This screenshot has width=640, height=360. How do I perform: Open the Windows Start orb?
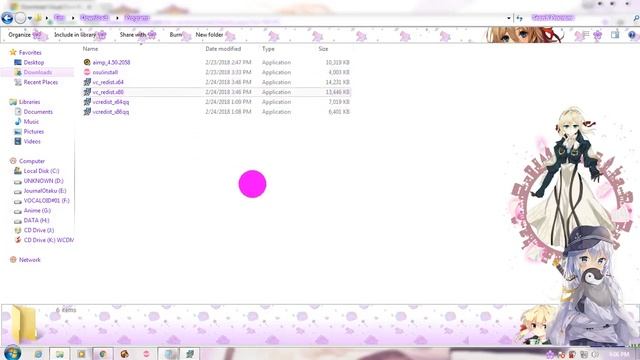point(12,353)
